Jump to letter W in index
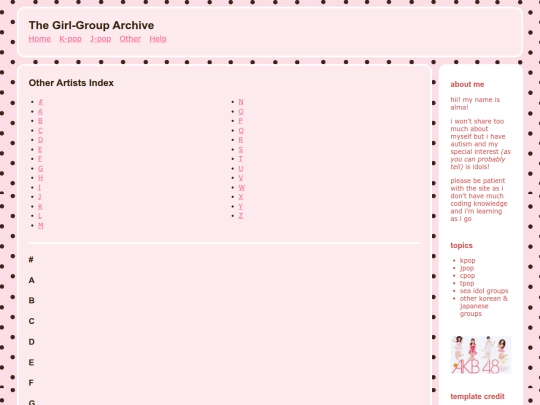Viewport: 540px width, 405px height. [241, 187]
